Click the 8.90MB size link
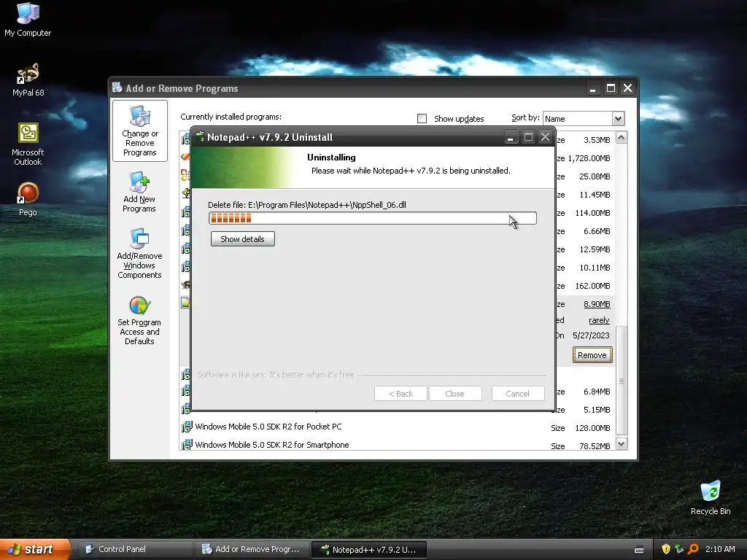 click(x=597, y=304)
